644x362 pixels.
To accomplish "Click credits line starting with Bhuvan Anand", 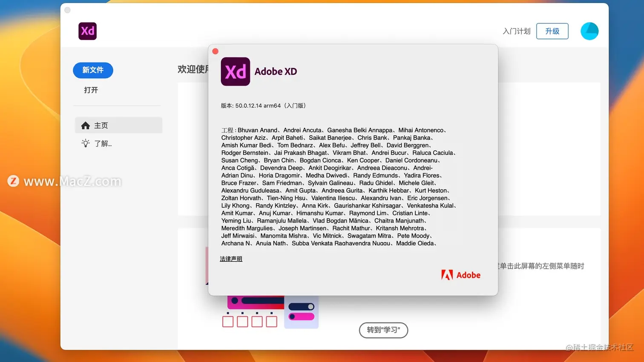I will [334, 130].
